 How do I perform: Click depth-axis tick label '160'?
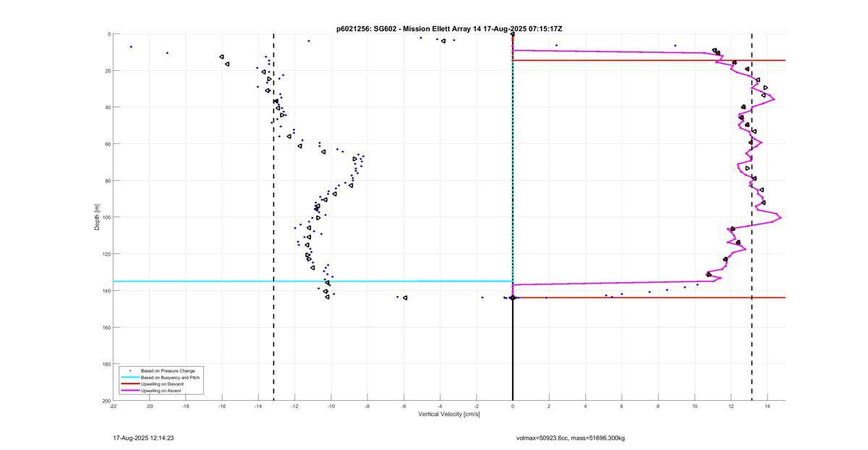pos(106,327)
